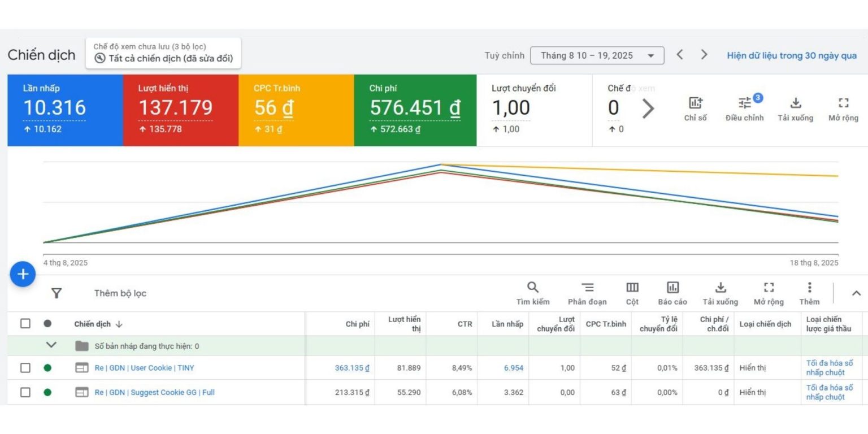Image resolution: width=868 pixels, height=434 pixels.
Task: Click Hiện dữ liệu trong 30 ngày qua
Action: (791, 55)
